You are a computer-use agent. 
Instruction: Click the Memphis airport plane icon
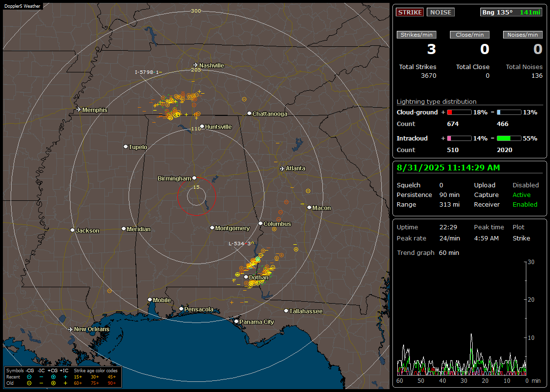79,110
